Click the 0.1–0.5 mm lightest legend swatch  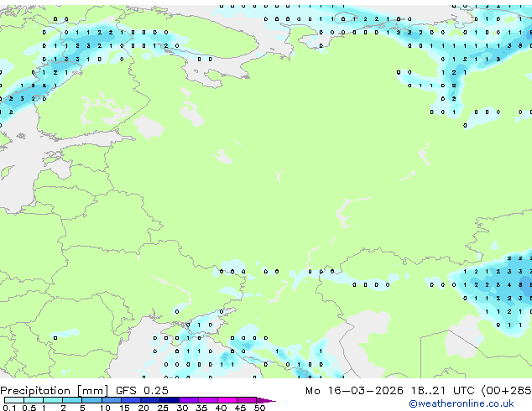point(14,400)
